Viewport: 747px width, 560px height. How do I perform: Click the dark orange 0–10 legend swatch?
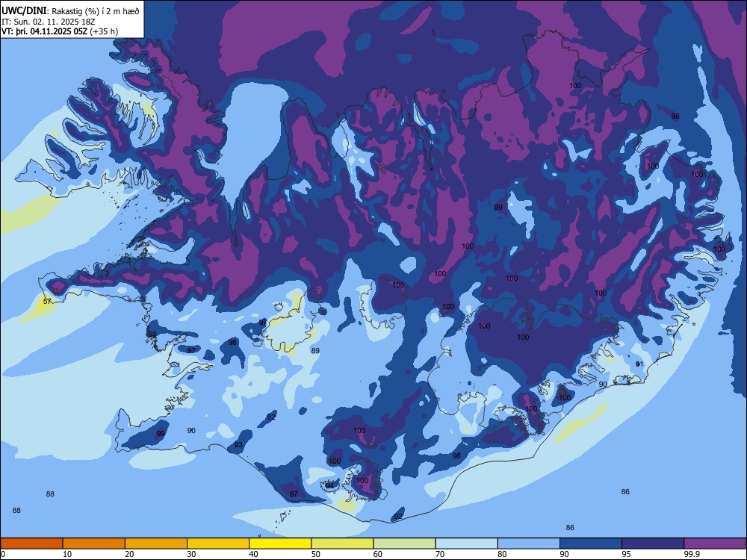(31, 544)
